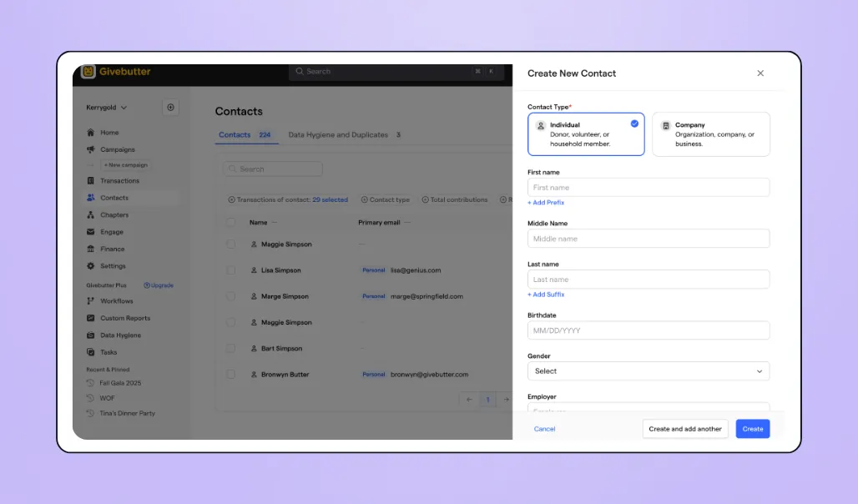Open the Gender select dropdown

point(649,371)
